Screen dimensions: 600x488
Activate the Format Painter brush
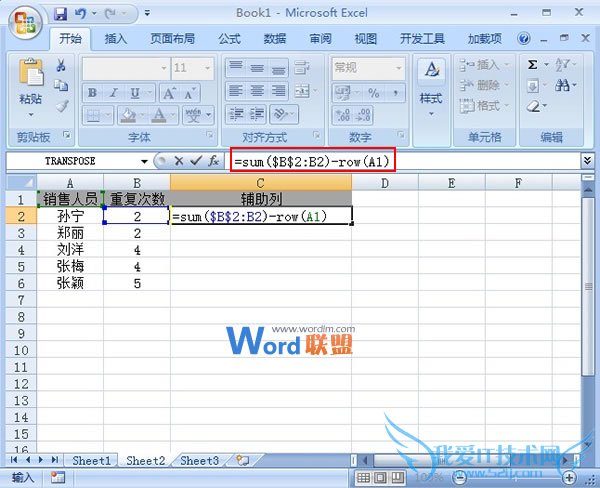pos(62,106)
